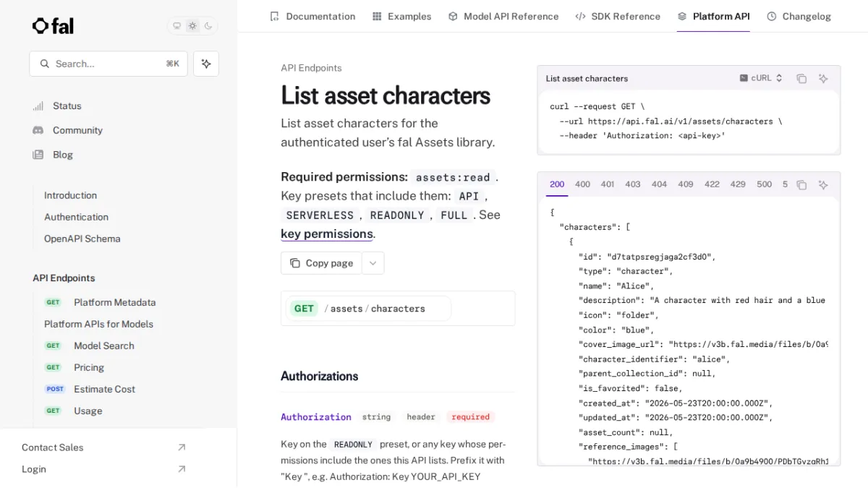This screenshot has width=868, height=488.
Task: Select the 200 response tab
Action: (557, 184)
